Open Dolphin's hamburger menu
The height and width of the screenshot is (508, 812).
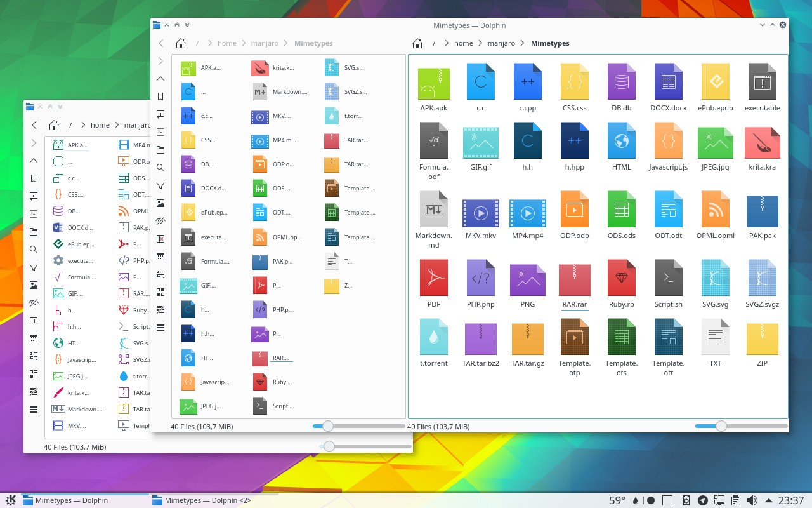coord(160,328)
